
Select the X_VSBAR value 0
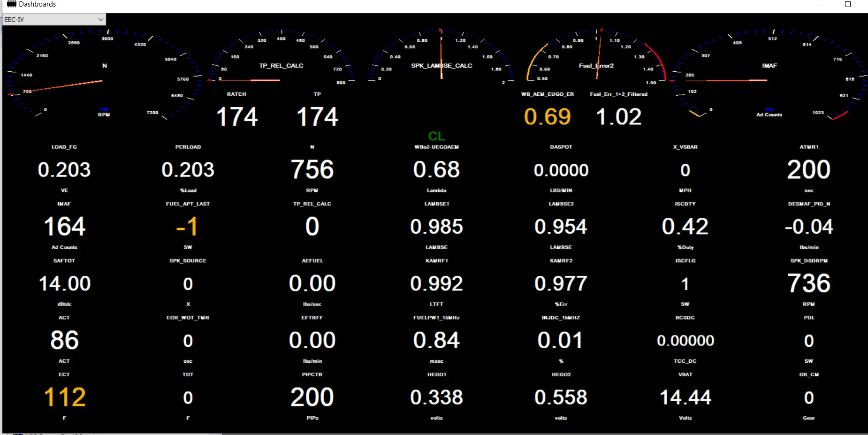tap(685, 170)
